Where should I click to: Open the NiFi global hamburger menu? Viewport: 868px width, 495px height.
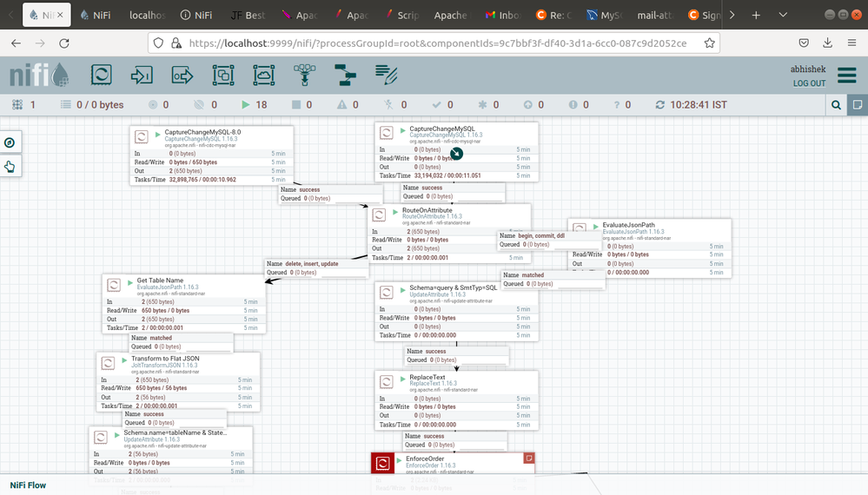click(x=847, y=76)
